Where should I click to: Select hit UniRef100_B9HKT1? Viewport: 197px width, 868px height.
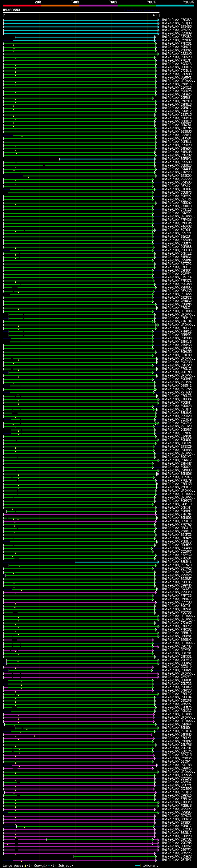pos(177,47)
